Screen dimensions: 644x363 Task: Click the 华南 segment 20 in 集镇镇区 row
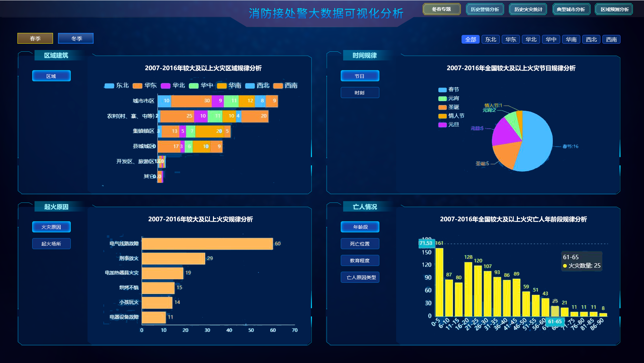(210, 131)
